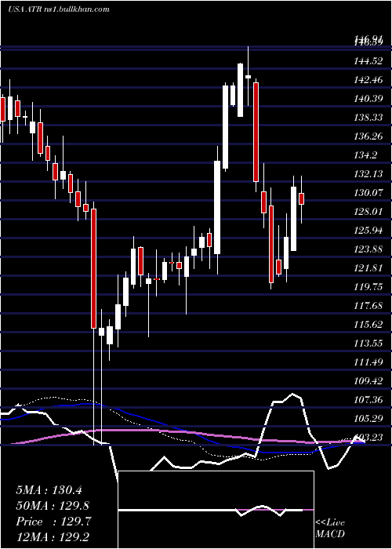Click the <<Live MACD label

pyautogui.click(x=330, y=529)
